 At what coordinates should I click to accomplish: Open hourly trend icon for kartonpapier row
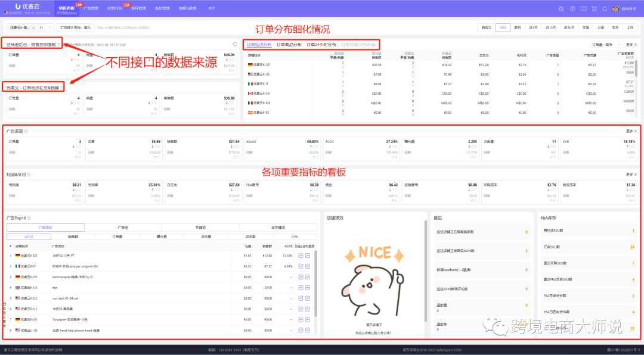tap(308, 276)
